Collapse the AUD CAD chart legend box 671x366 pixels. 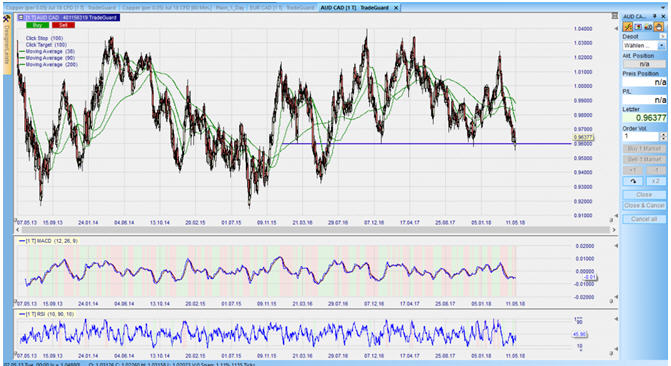coord(21,18)
